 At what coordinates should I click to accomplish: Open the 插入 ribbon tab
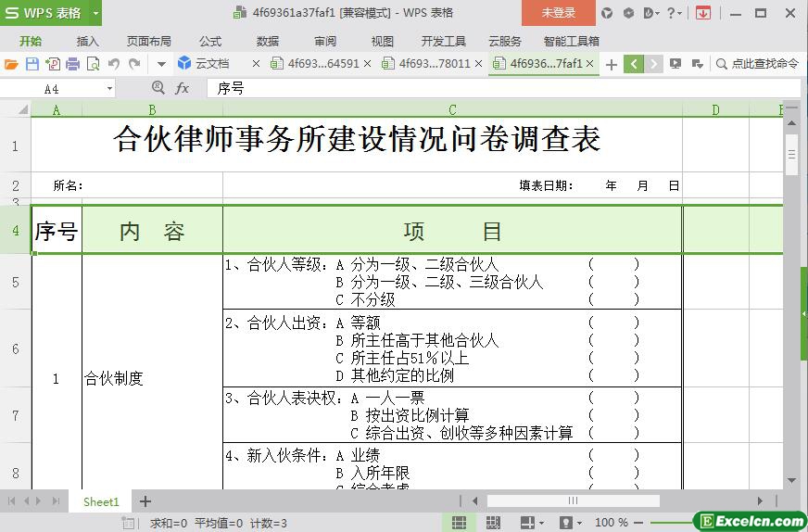pos(87,41)
